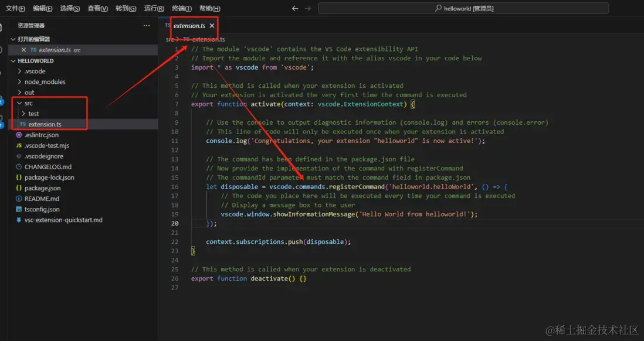644x341 pixels.
Task: Click 'context.subscriptions.push' on line 22
Action: [254, 242]
